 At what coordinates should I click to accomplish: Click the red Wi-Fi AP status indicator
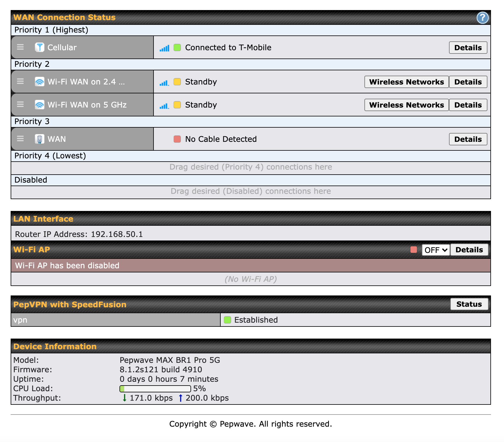(413, 250)
